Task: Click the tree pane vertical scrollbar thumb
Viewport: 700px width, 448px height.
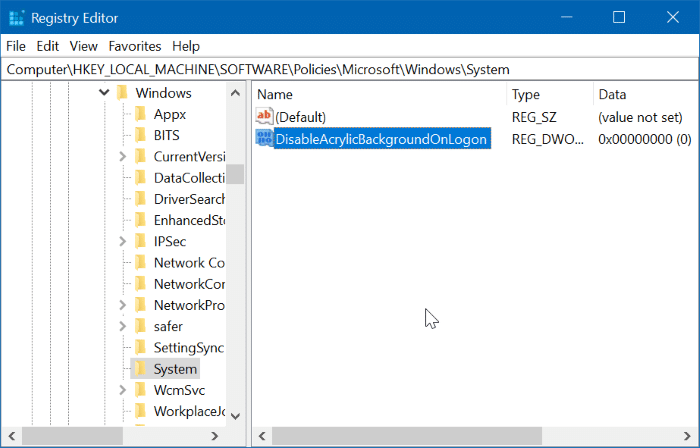Action: (x=235, y=174)
